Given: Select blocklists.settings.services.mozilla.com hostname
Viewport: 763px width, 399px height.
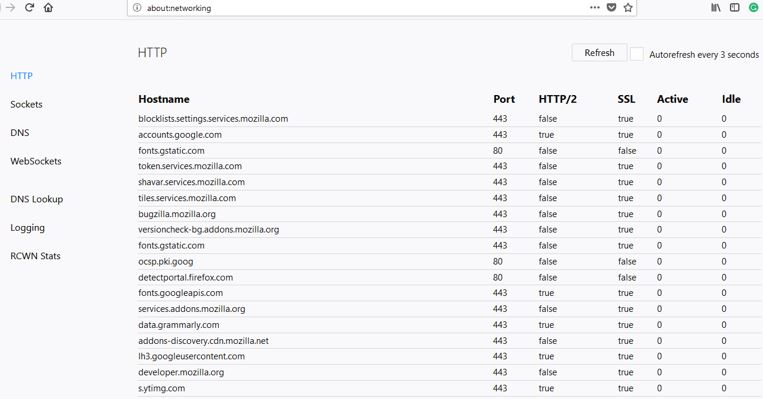Looking at the screenshot, I should (x=213, y=119).
